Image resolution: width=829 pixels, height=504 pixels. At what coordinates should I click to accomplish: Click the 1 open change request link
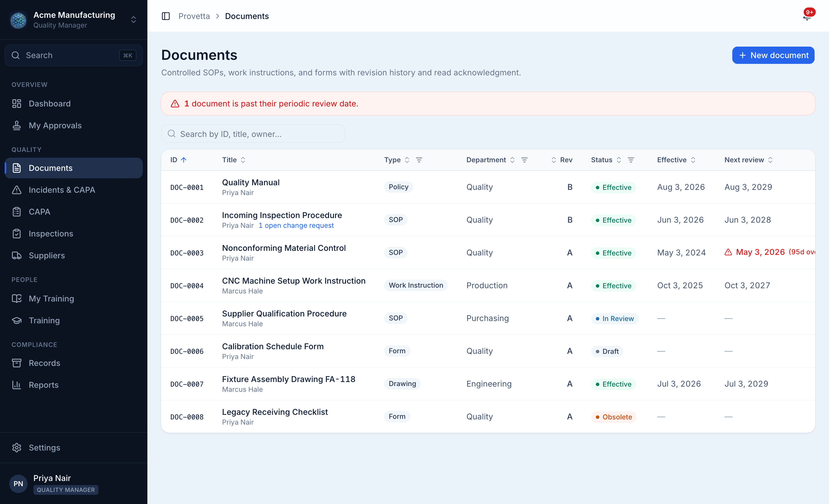coord(296,226)
